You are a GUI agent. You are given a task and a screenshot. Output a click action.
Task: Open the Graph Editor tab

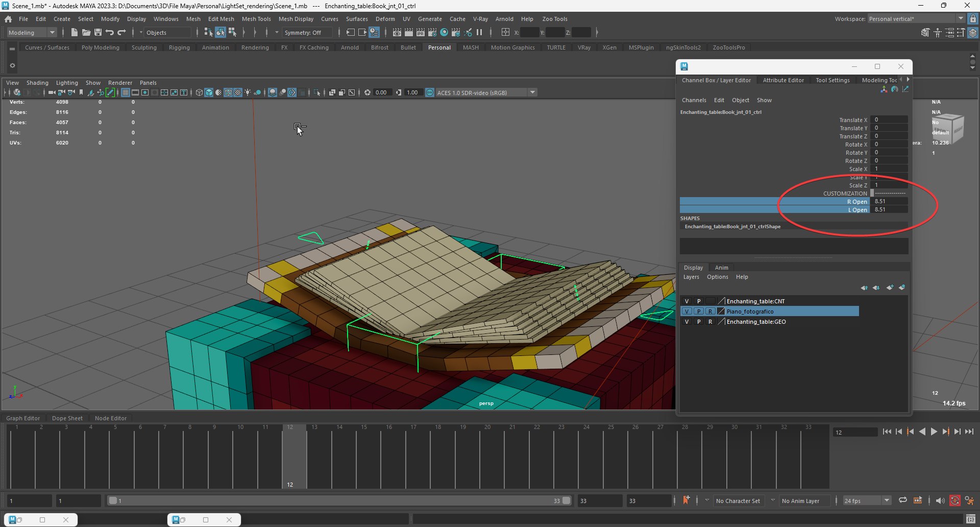[x=23, y=418]
